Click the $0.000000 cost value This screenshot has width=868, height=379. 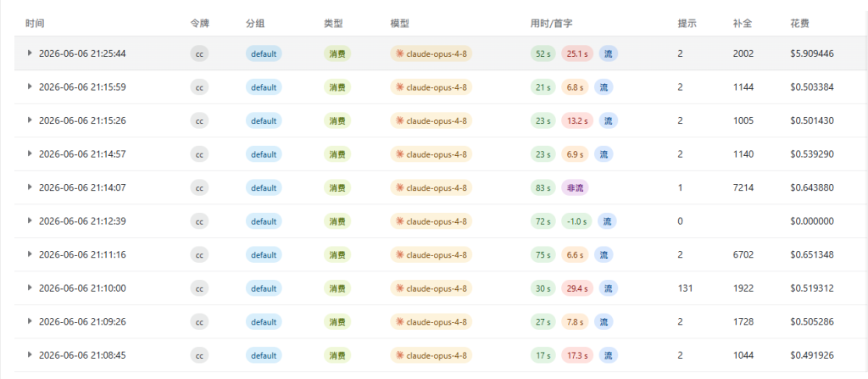click(812, 221)
